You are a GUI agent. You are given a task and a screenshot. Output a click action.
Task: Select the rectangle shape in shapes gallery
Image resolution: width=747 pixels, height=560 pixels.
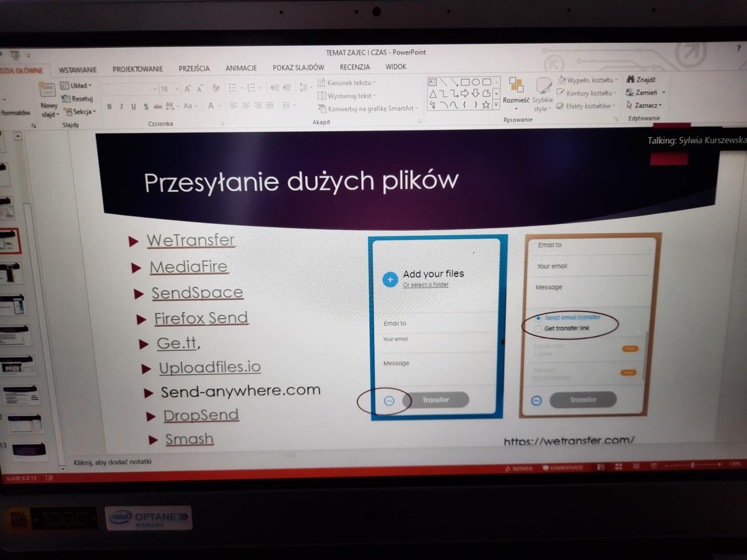tap(465, 82)
